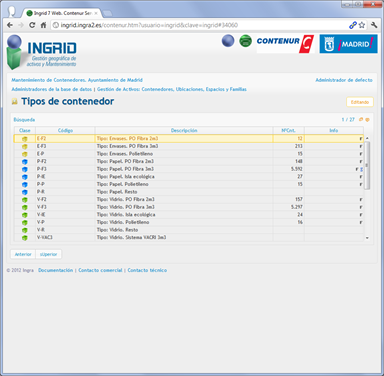Click the Editando button
This screenshot has width=384, height=376.
[360, 102]
